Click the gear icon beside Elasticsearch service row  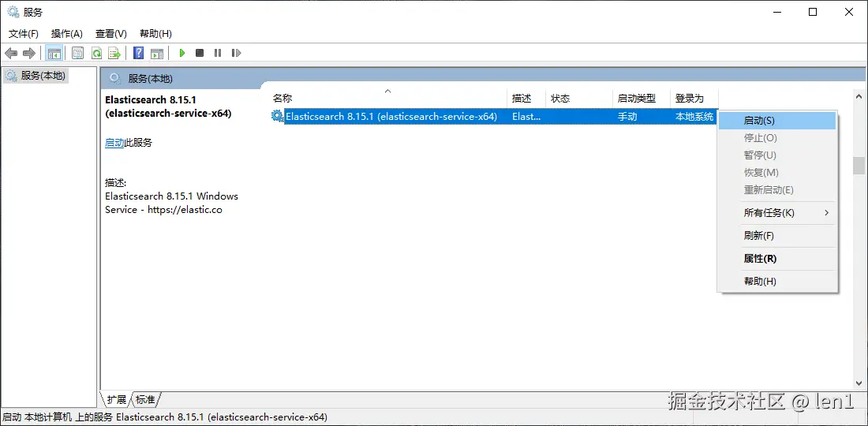coord(277,117)
